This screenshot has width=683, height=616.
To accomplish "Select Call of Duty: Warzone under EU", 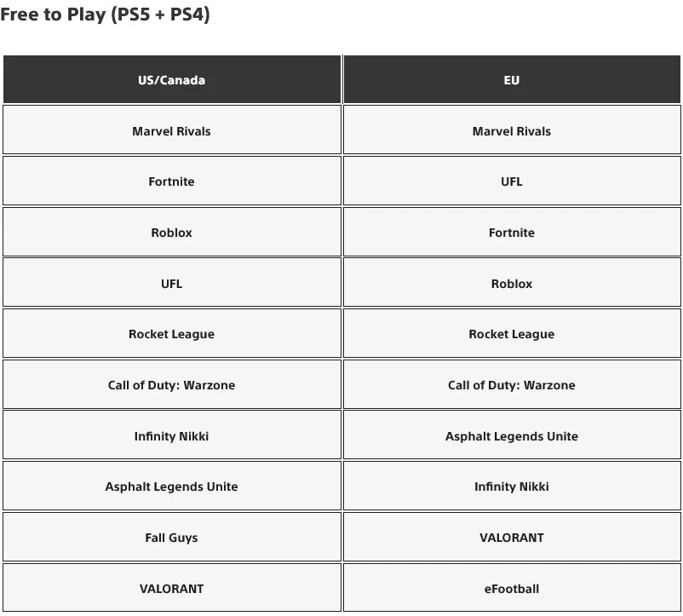I will [512, 384].
